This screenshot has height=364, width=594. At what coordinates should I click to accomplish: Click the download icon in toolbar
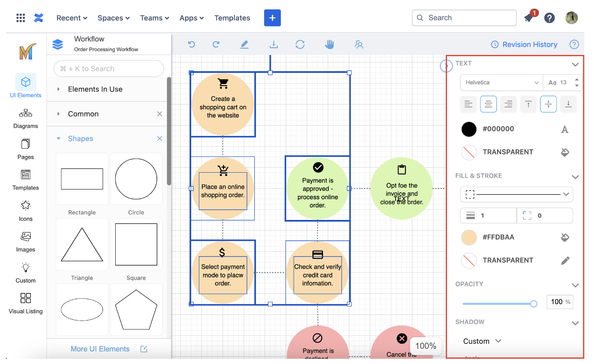point(274,44)
